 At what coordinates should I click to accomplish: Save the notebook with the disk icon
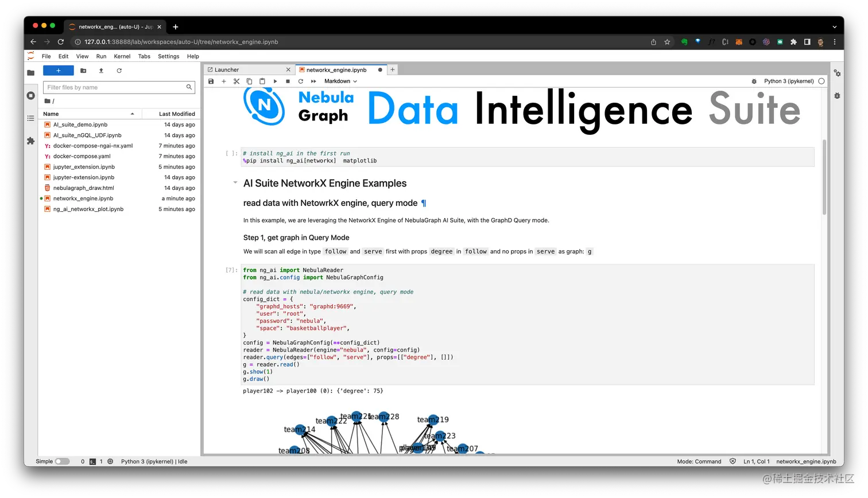(211, 81)
